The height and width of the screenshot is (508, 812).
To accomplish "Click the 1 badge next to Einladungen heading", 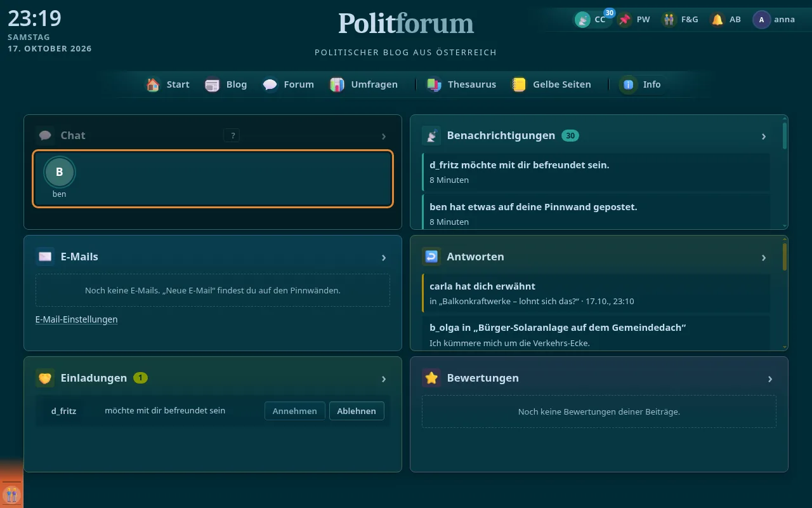I will pyautogui.click(x=140, y=378).
